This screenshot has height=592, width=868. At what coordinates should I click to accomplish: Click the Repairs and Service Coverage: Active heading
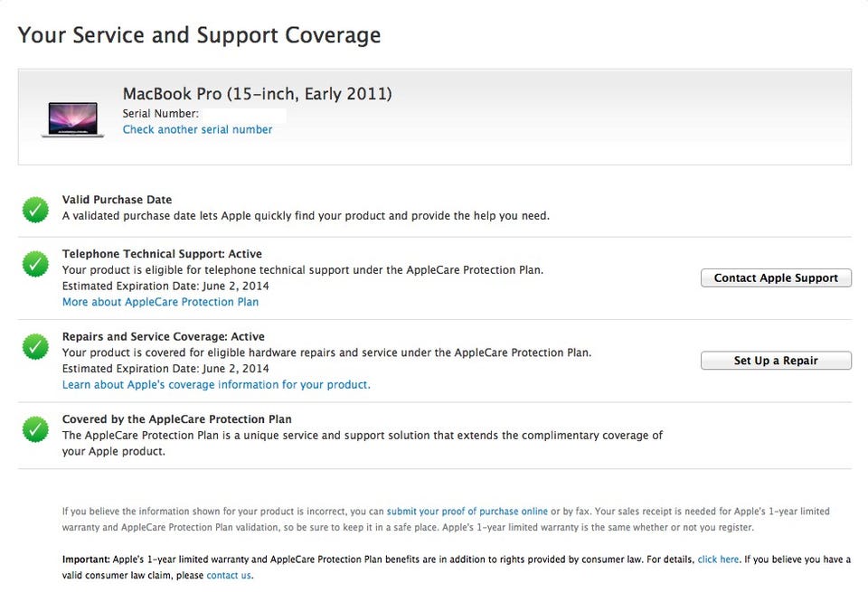click(x=163, y=336)
